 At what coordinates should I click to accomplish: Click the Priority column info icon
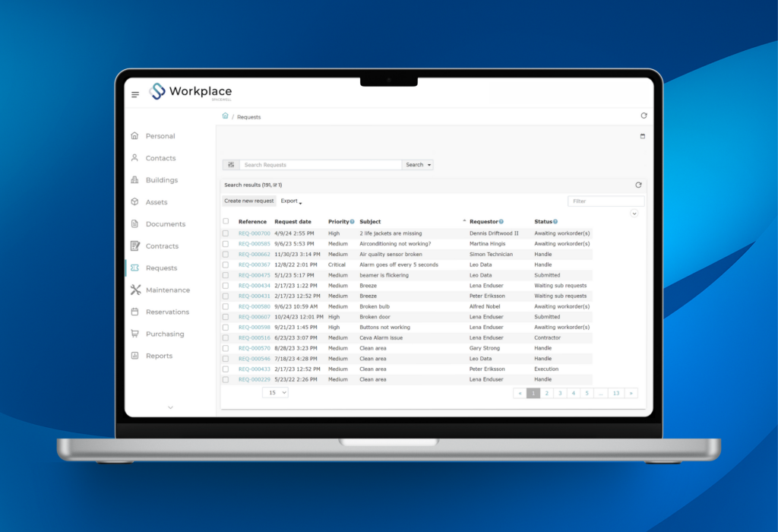click(x=353, y=222)
